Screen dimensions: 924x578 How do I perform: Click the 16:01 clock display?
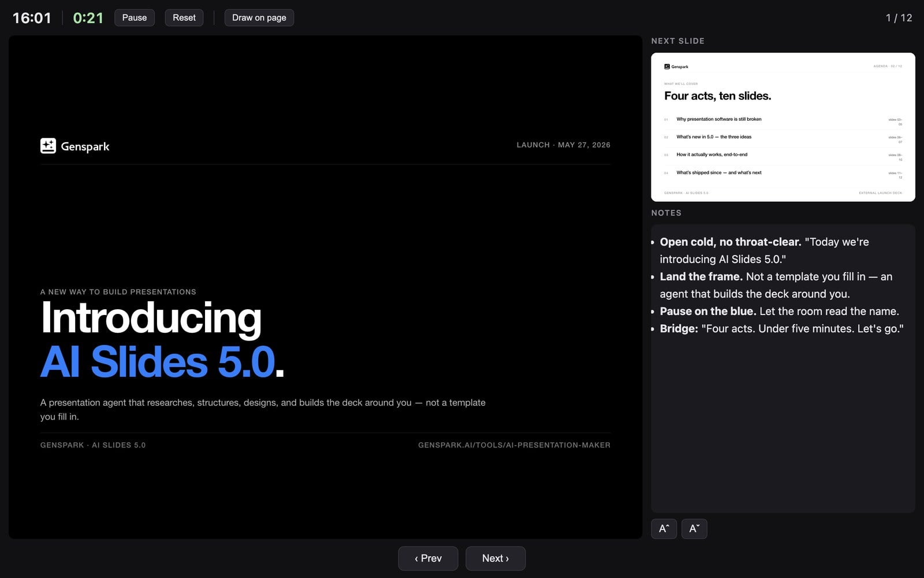tap(32, 18)
